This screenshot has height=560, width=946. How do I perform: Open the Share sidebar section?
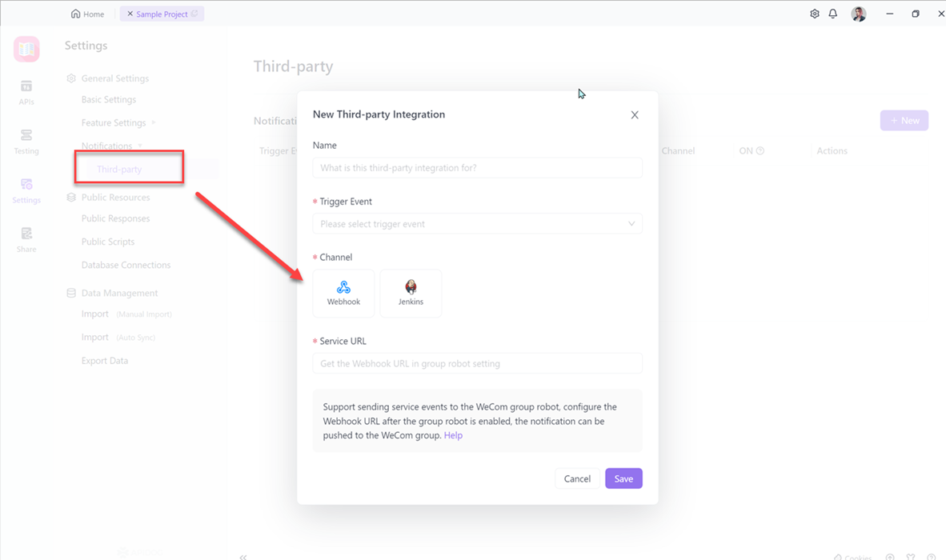(26, 239)
